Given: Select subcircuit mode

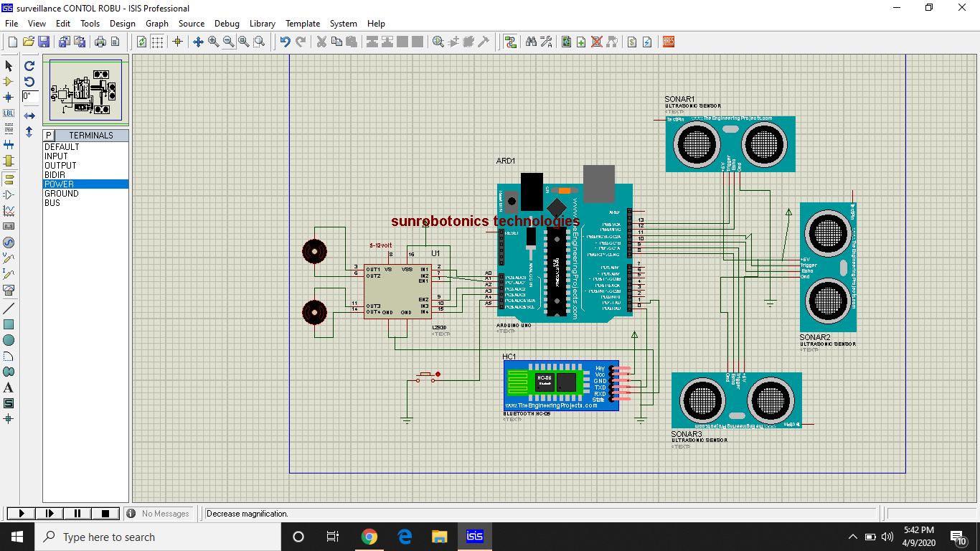Looking at the screenshot, I should (9, 161).
